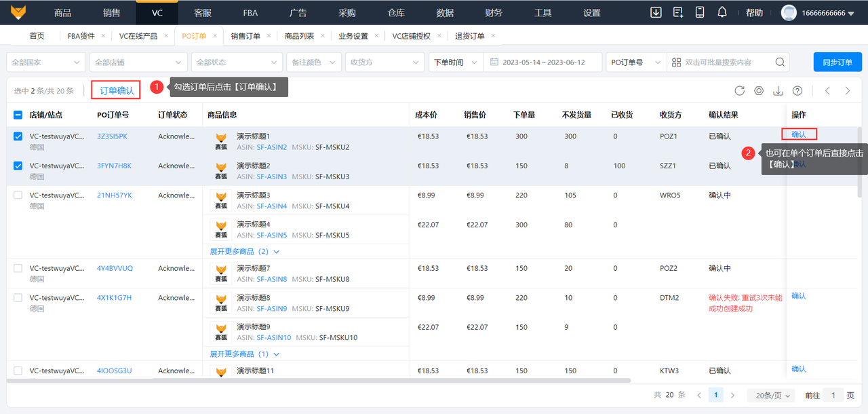Open the 销售 top menu

[x=112, y=13]
